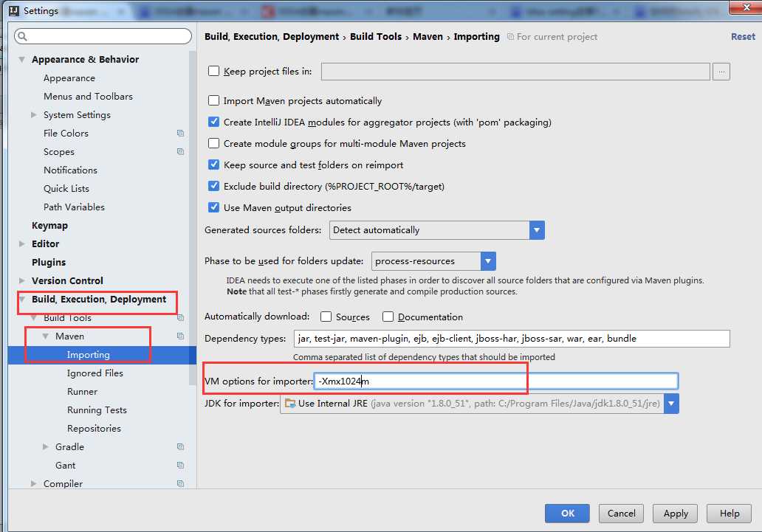The width and height of the screenshot is (762, 532).
Task: Click folder icon in JDK for importer
Action: (x=290, y=404)
